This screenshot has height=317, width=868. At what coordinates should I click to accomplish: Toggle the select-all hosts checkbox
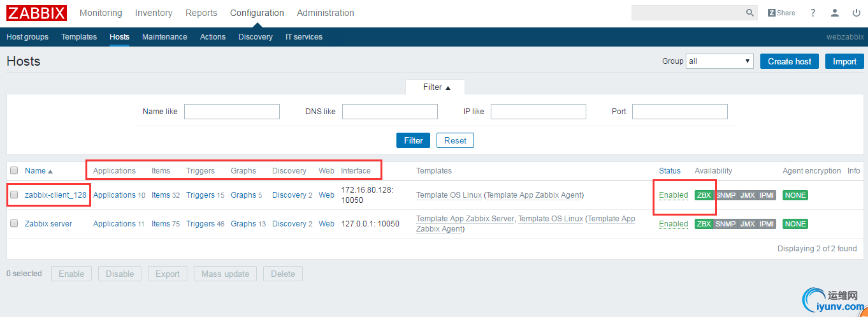tap(14, 170)
